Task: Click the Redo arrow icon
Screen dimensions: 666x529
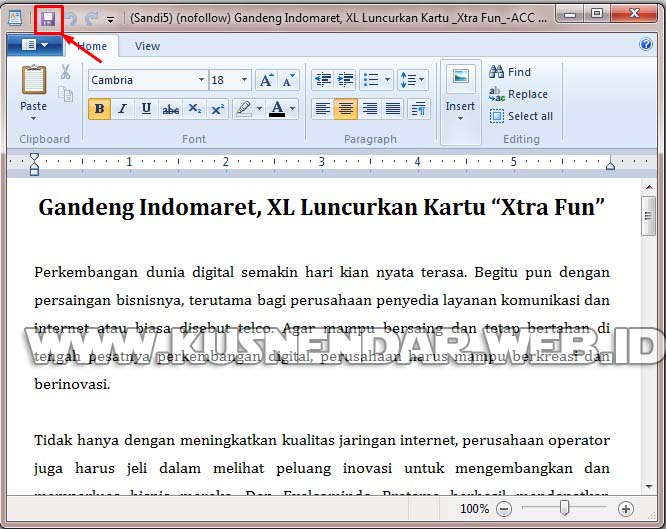Action: [x=91, y=19]
